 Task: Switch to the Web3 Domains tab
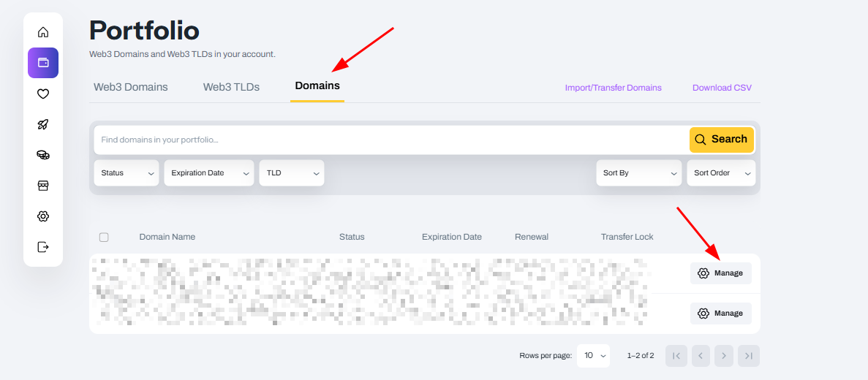coord(131,87)
